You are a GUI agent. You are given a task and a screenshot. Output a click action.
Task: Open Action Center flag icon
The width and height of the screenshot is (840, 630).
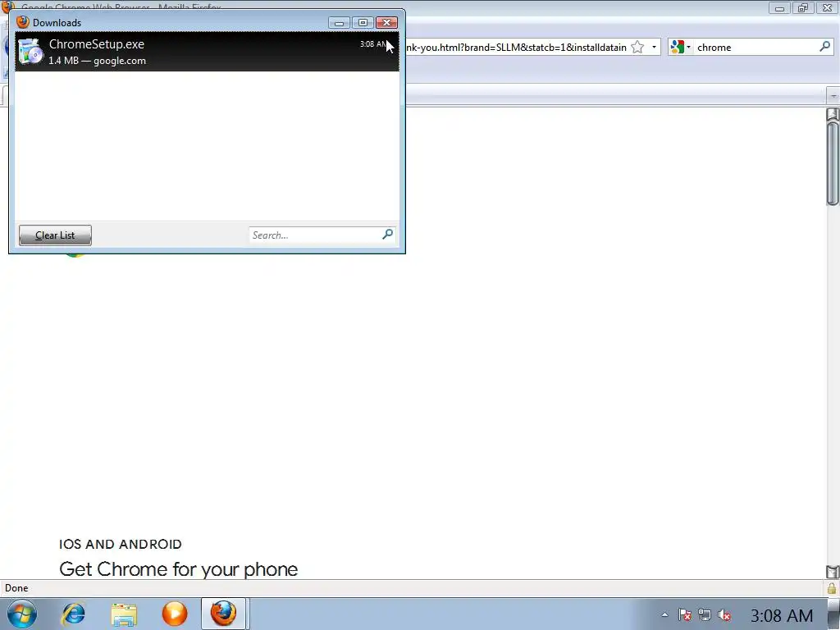(x=685, y=615)
